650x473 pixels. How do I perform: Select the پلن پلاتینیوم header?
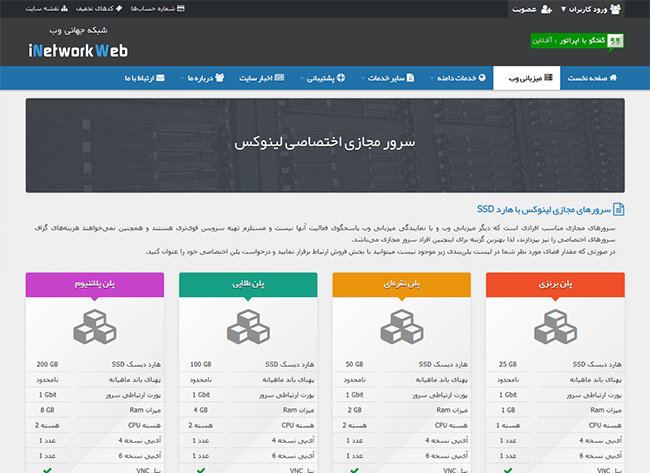[95, 284]
